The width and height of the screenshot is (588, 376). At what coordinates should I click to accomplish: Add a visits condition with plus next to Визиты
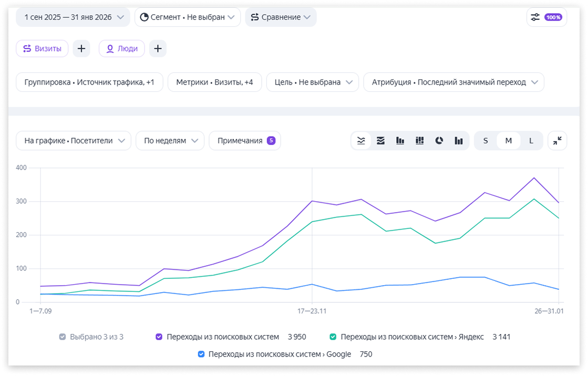click(x=81, y=49)
